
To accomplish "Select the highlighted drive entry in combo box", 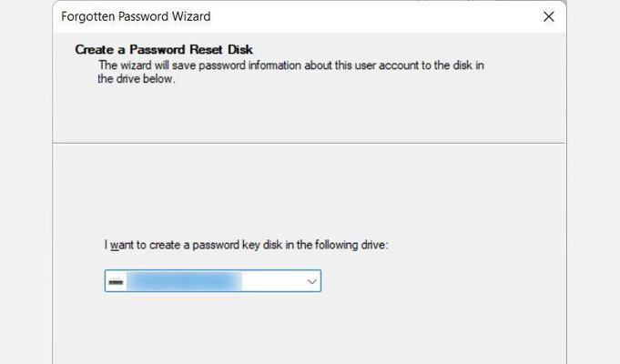I will click(x=185, y=281).
